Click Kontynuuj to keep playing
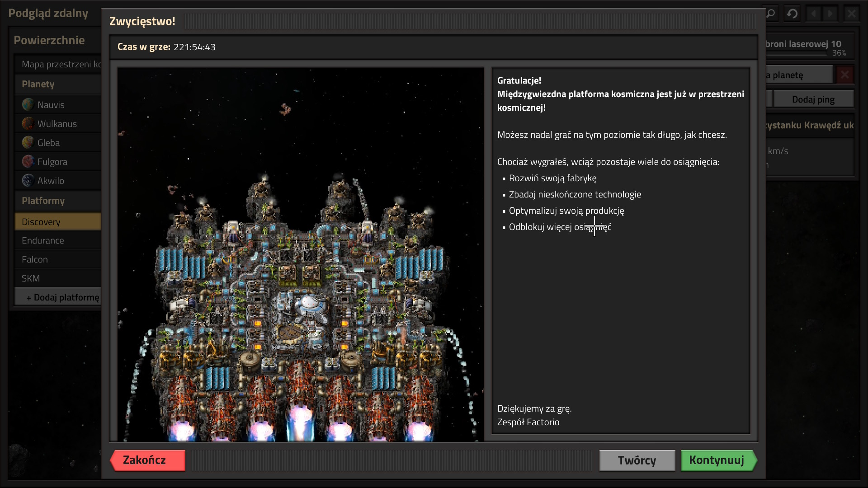The height and width of the screenshot is (488, 868). coord(719,460)
